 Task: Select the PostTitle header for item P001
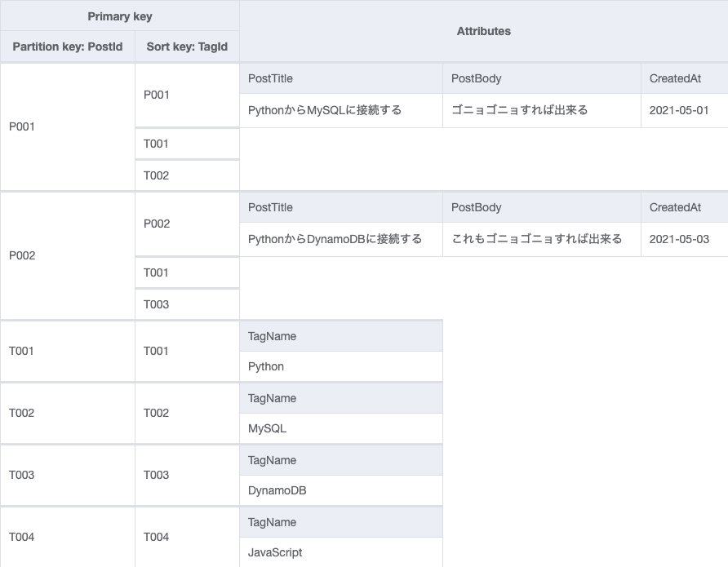pyautogui.click(x=269, y=78)
